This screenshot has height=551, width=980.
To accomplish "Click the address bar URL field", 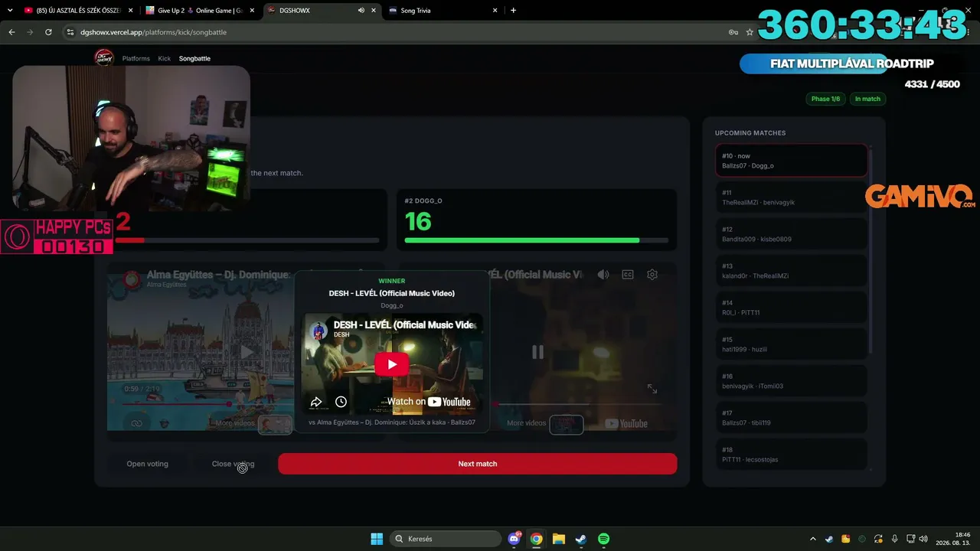I will point(398,32).
